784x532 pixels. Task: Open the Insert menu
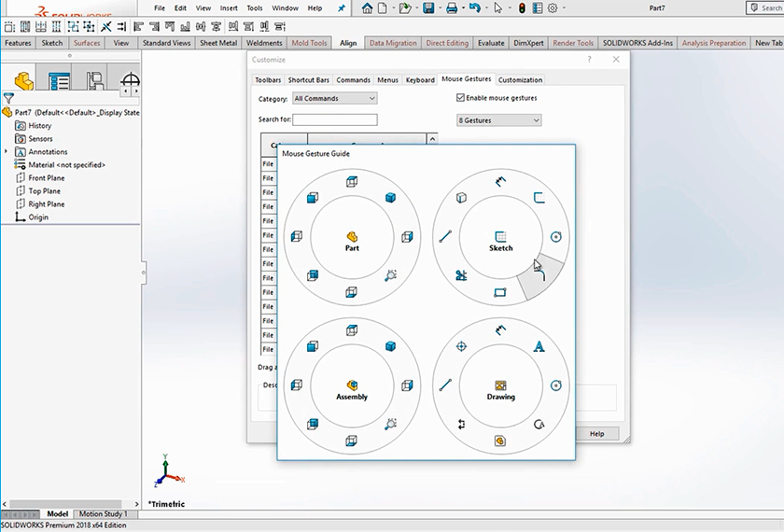(229, 8)
